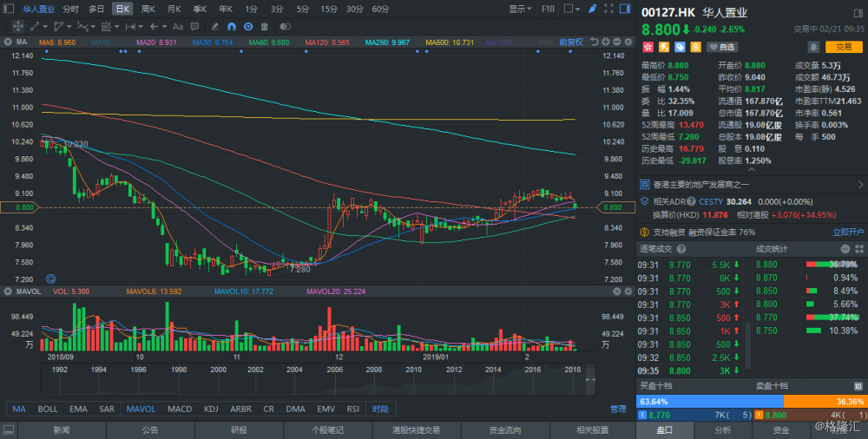The image size is (868, 439).
Task: Open company description 香港主要的地产发展商之一 row
Action: coord(753,184)
